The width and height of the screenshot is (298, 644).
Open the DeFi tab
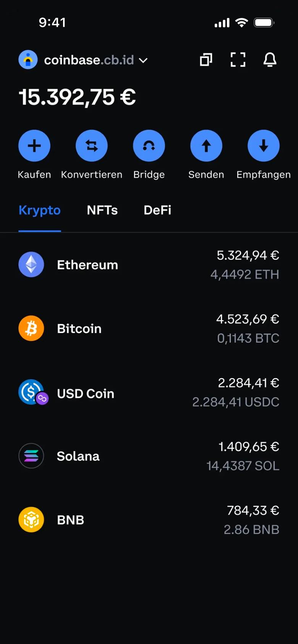157,210
